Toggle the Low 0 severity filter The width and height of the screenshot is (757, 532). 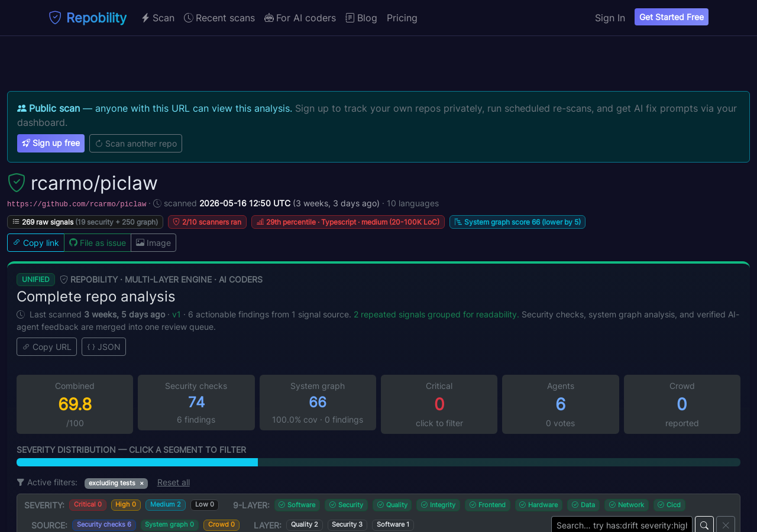(x=205, y=505)
